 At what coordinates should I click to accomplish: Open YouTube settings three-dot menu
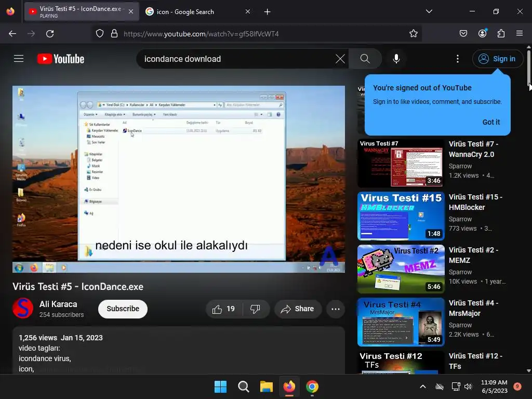(457, 59)
